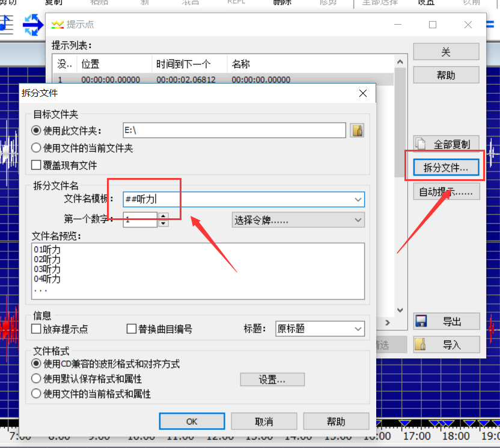Image resolution: width=500 pixels, height=448 pixels.
Task: Click the blue arrows icon in main toolbar
Action: click(33, 25)
